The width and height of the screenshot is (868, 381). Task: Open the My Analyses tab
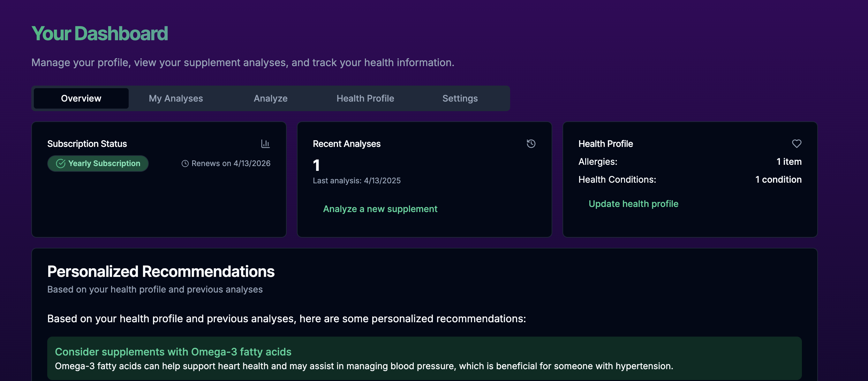pyautogui.click(x=176, y=98)
